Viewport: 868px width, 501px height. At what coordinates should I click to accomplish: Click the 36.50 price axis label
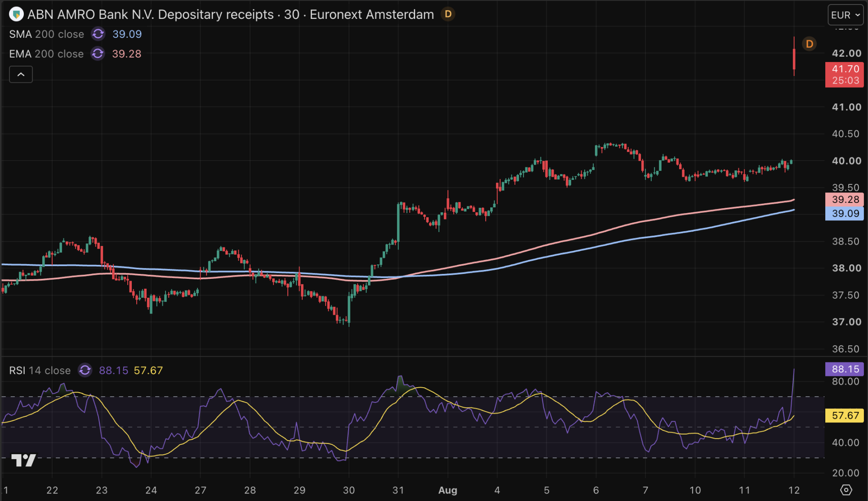[846, 349]
